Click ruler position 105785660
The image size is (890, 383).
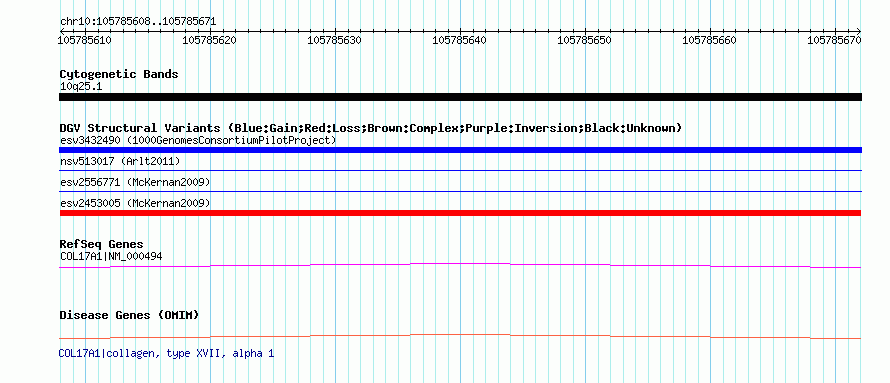pos(709,40)
